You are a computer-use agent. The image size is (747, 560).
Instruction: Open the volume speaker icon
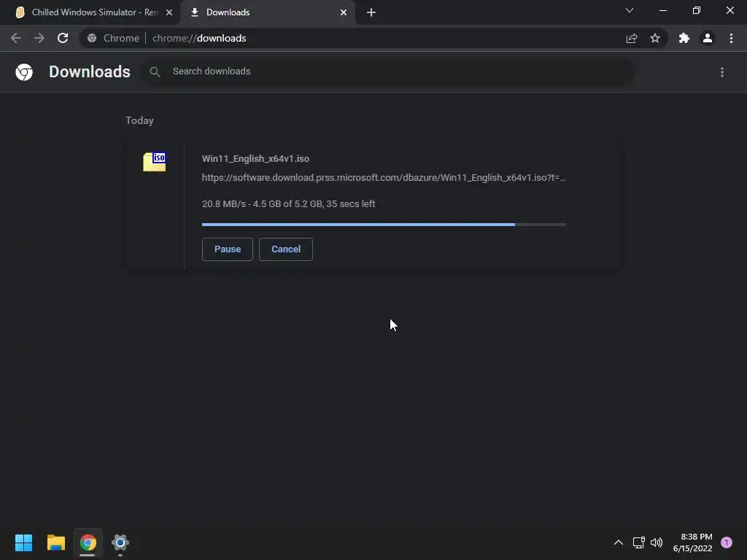coord(657,542)
